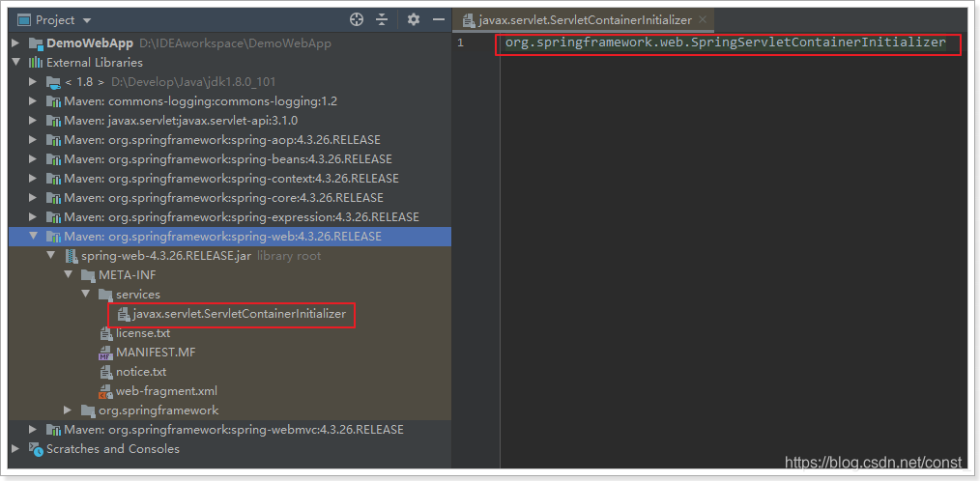Hide the Project panel with minus icon
The image size is (980, 481).
click(438, 20)
